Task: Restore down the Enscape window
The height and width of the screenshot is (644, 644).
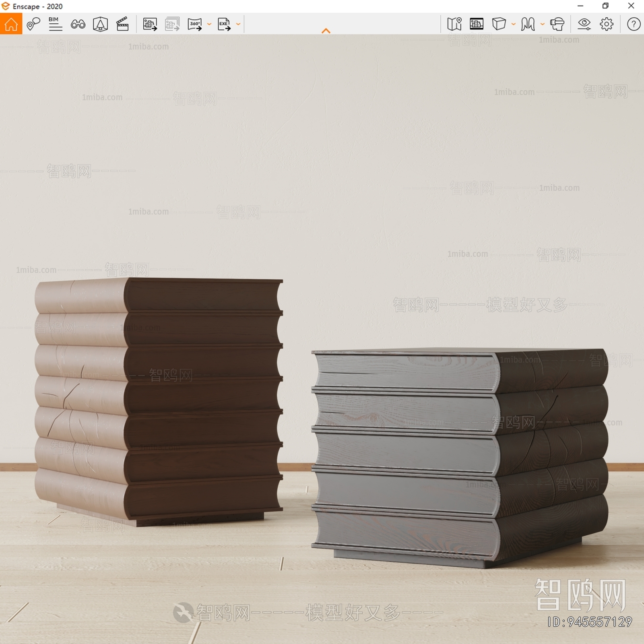Action: pyautogui.click(x=605, y=6)
